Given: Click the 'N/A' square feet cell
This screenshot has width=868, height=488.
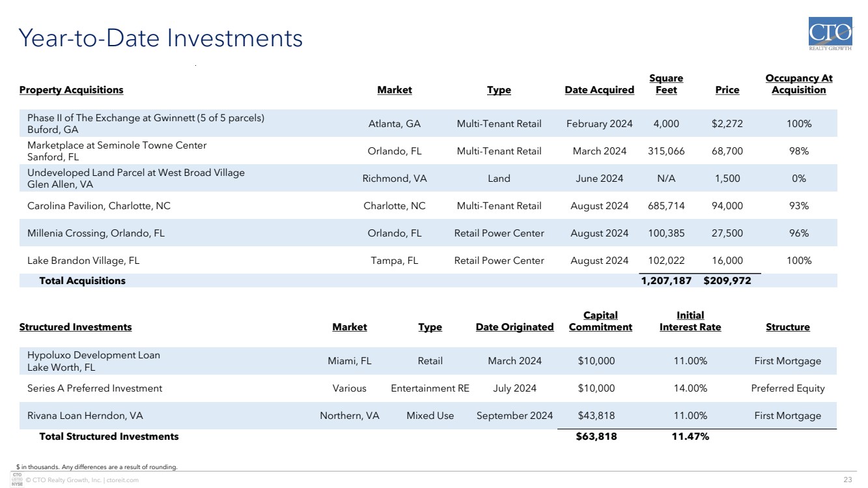Looking at the screenshot, I should click(x=666, y=179).
